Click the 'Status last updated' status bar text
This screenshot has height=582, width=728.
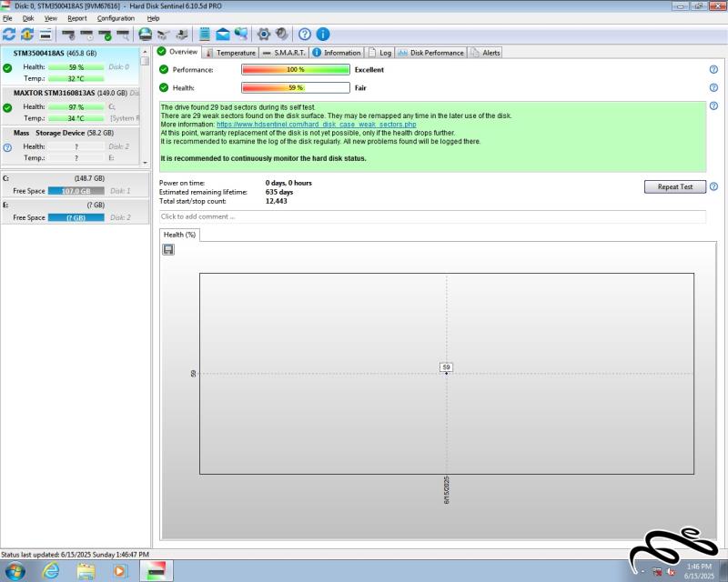(76, 555)
